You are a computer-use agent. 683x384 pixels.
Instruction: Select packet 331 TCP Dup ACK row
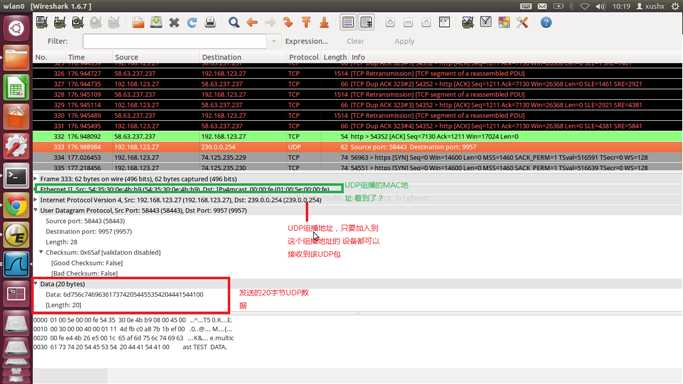pyautogui.click(x=357, y=126)
